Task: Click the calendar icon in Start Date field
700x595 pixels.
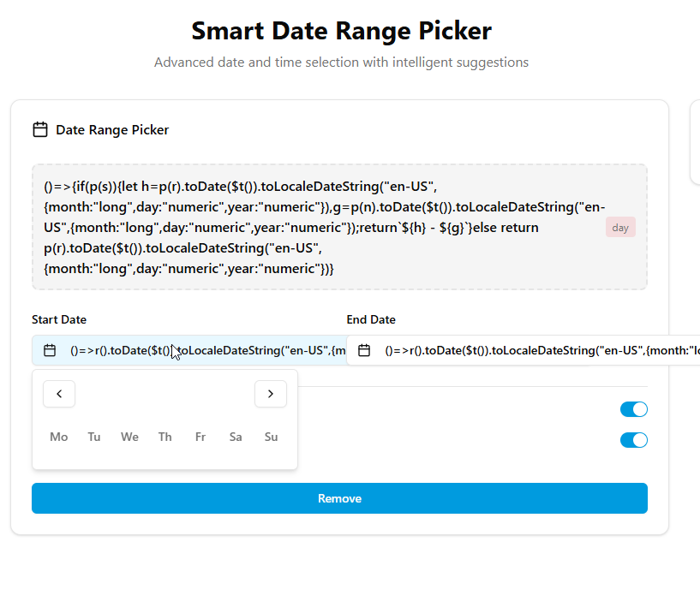Action: 50,350
